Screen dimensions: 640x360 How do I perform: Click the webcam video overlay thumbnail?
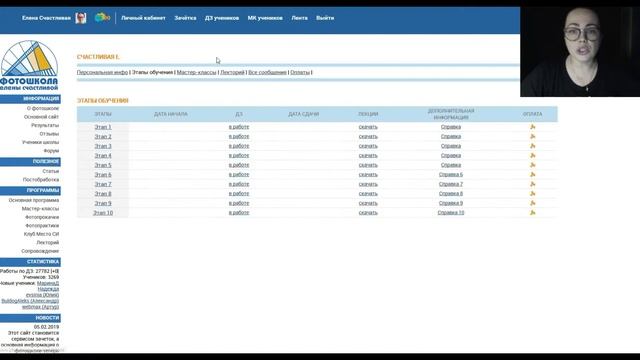pos(580,52)
